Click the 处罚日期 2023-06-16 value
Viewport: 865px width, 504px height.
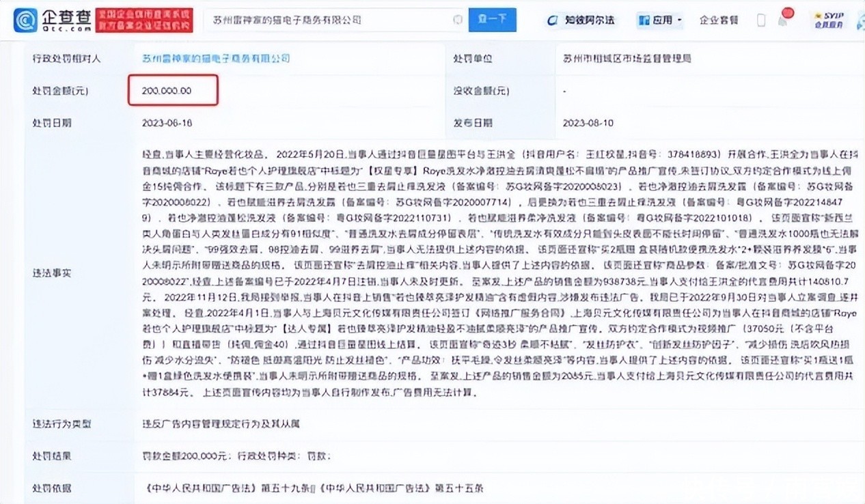pyautogui.click(x=167, y=124)
